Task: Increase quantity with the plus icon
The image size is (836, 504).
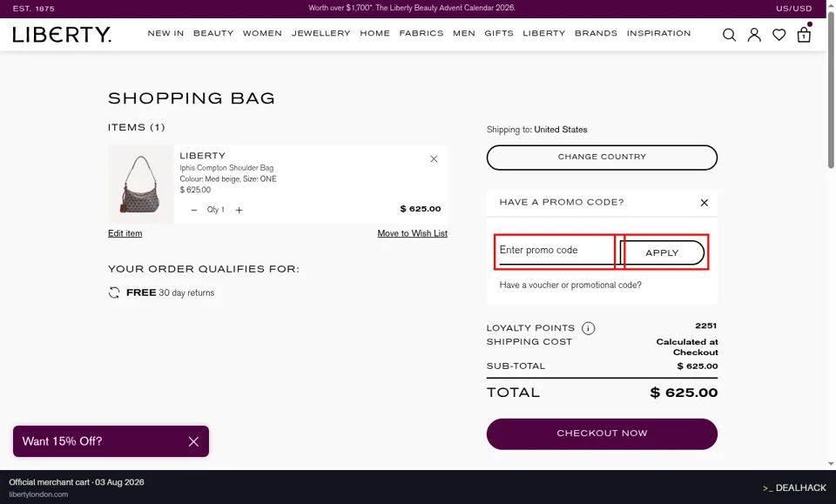Action: (239, 210)
